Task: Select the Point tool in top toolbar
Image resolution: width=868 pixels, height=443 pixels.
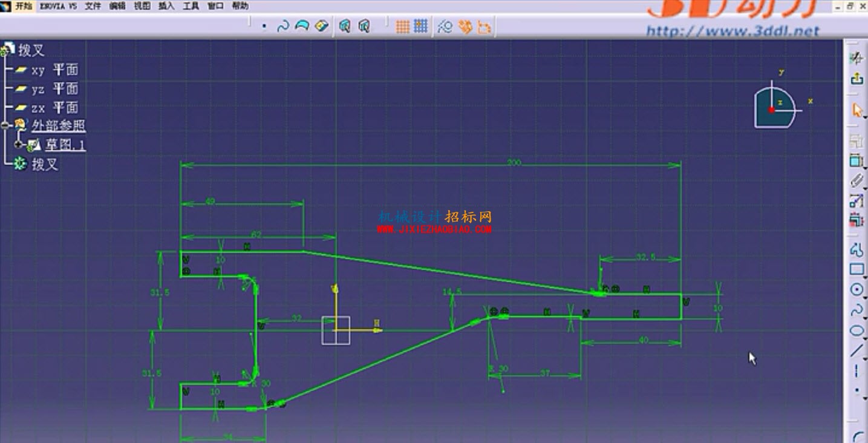Action: point(264,27)
